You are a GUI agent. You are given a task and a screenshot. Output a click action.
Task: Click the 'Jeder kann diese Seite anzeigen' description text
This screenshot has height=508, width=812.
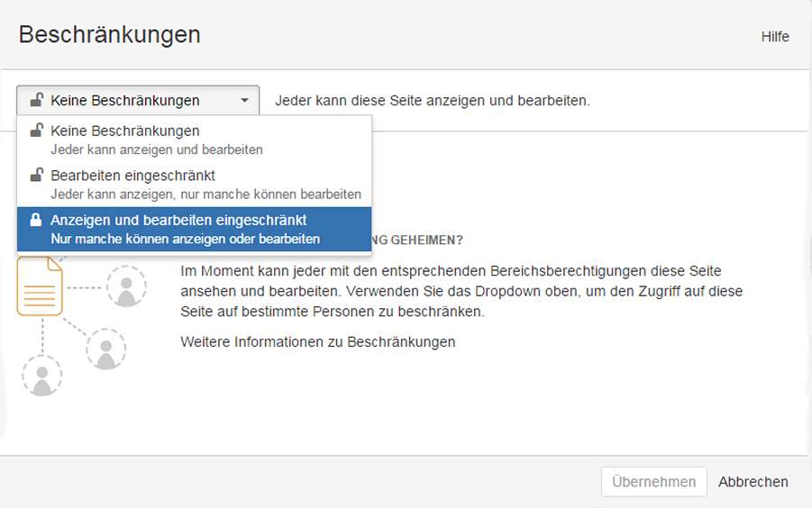point(432,101)
